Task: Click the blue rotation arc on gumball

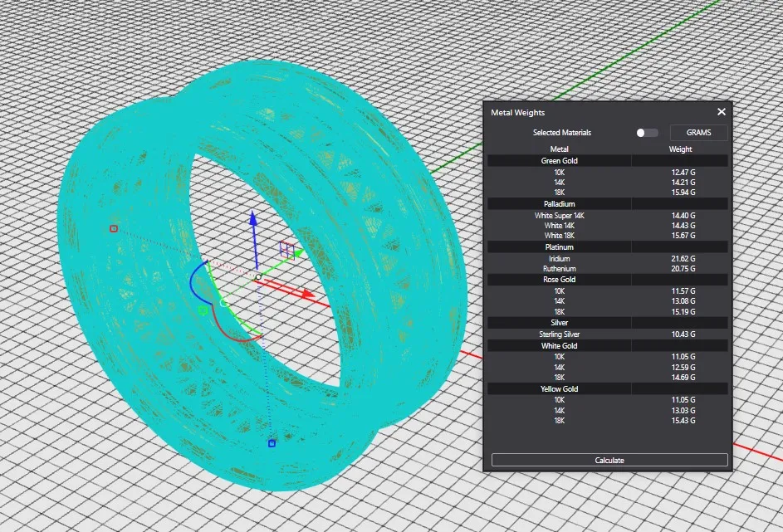Action: pos(192,282)
